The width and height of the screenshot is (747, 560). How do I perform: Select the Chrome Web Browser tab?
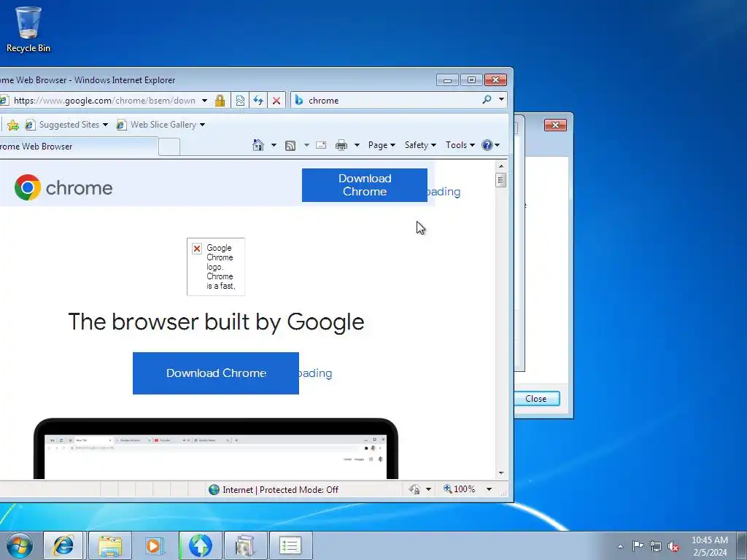click(x=79, y=146)
